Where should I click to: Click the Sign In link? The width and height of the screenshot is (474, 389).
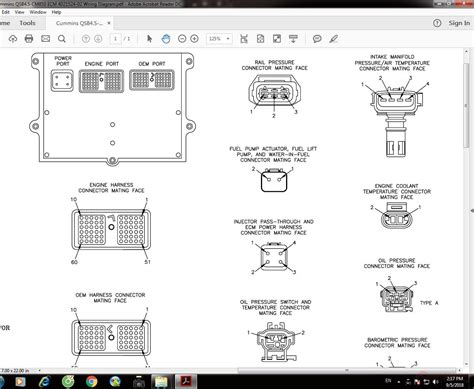tap(459, 23)
